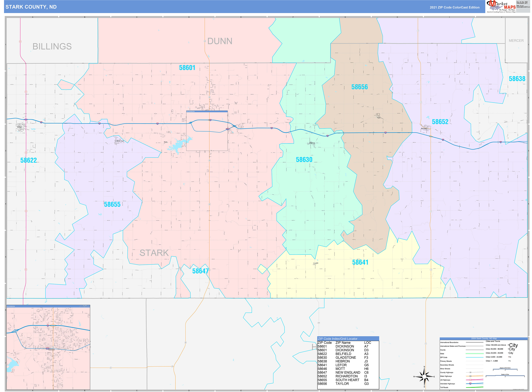Click 'Cities 1 - 4,999' legend entry
The image size is (532, 392).
pos(492,361)
